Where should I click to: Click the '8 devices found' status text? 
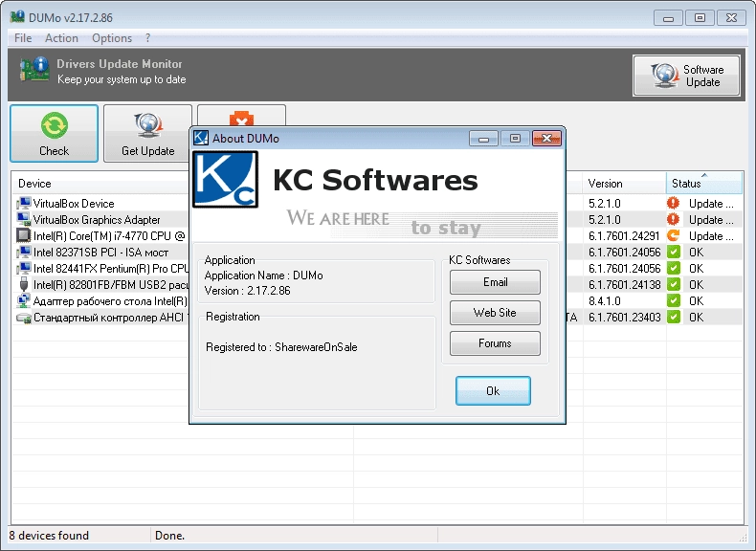click(x=49, y=536)
